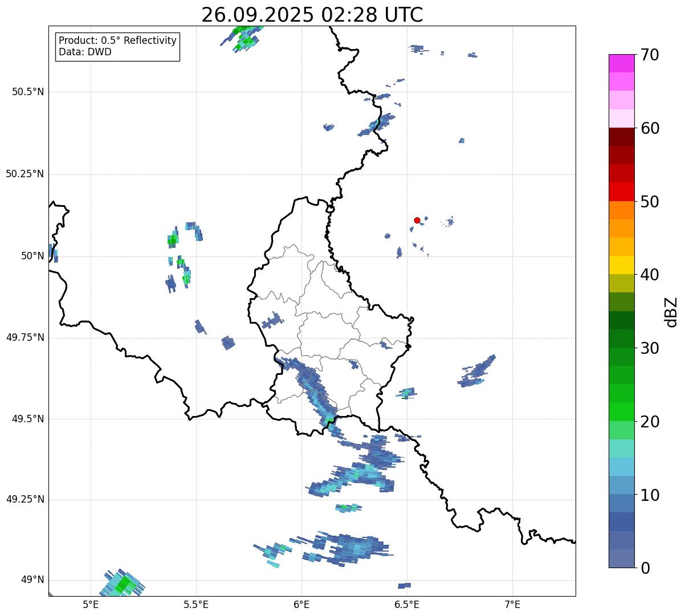Click the 5.5°E longitude label
Screen dimensions: 685x616
coord(196,604)
